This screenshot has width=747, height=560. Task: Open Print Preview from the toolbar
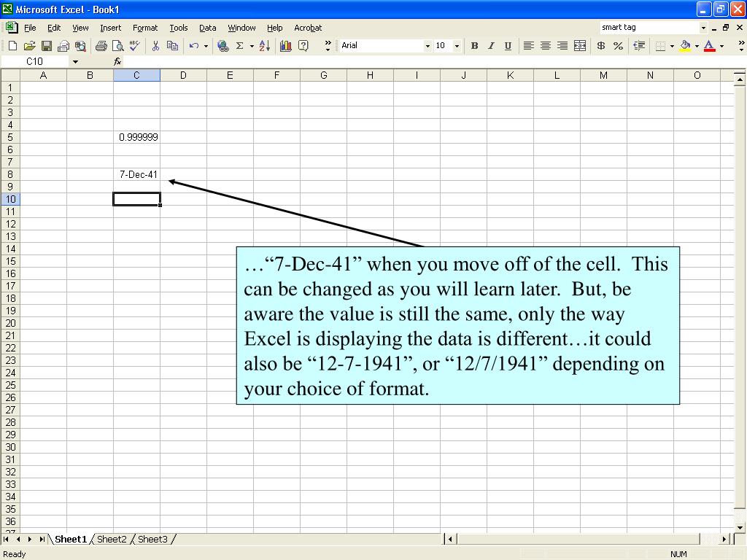point(117,46)
